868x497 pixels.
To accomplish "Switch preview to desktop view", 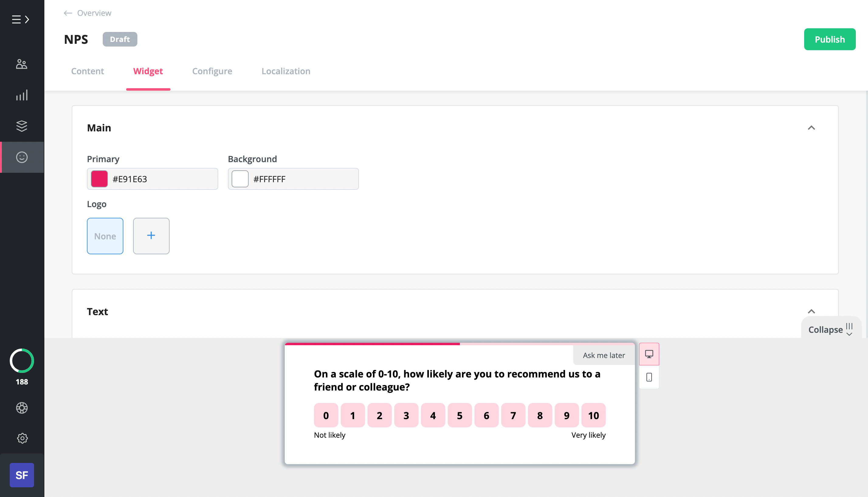I will pyautogui.click(x=649, y=354).
